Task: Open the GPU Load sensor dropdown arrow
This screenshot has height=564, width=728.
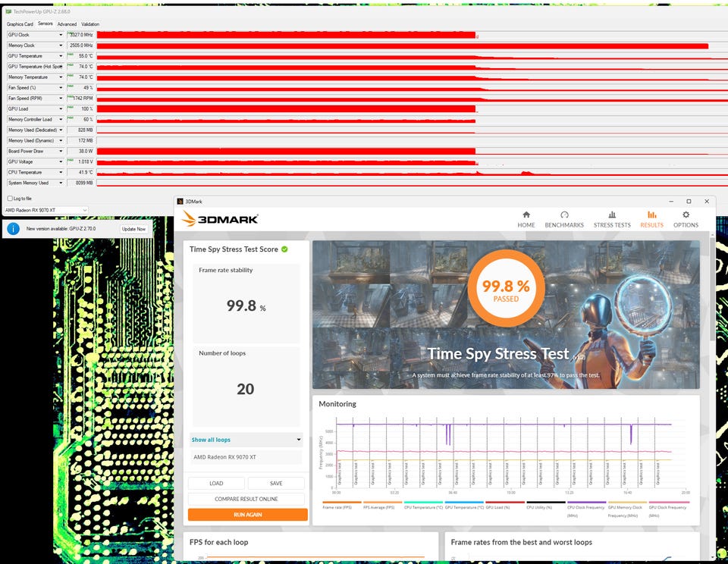Action: coord(61,108)
